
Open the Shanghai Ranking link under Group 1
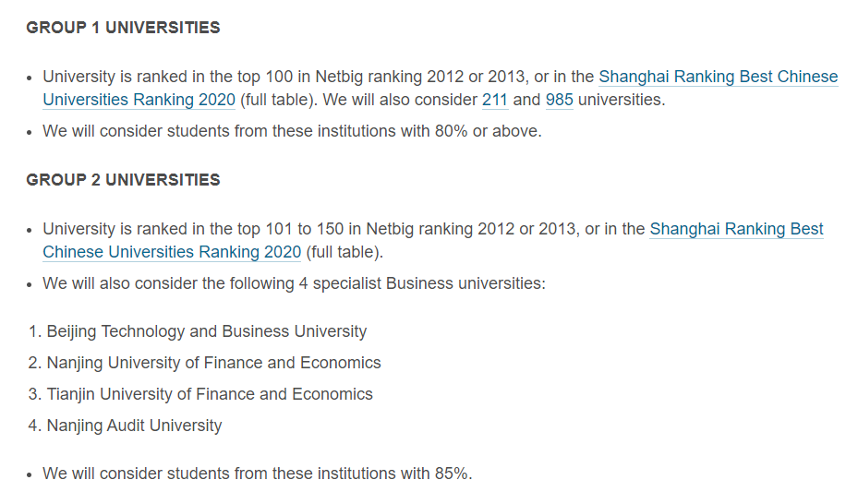[718, 77]
